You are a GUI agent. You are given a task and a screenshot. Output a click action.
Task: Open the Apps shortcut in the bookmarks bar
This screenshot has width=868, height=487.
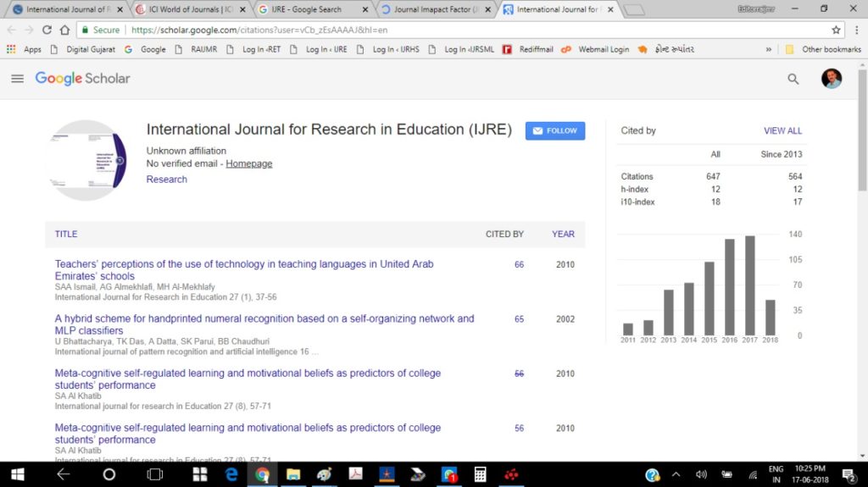[24, 49]
